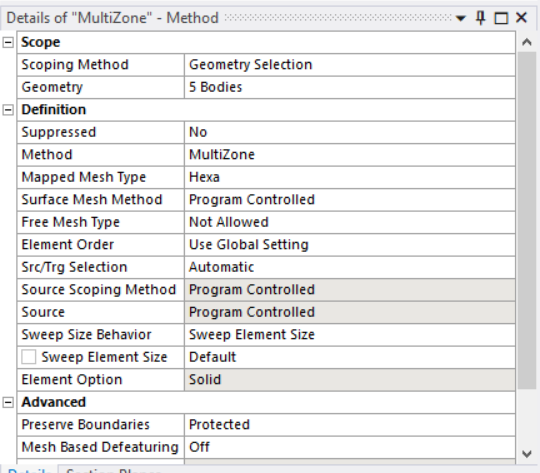Change Mapped Mesh Type from Hexa
Viewport: 540px width, 473px height.
(x=350, y=177)
